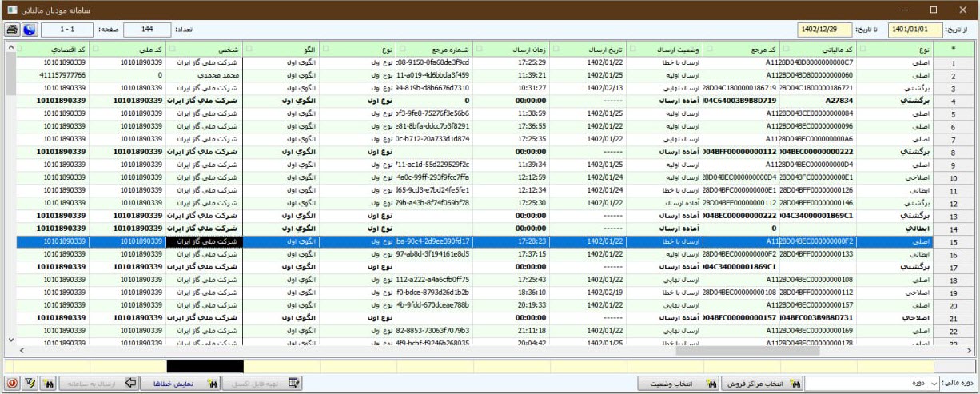Click the spreadsheet icon on تهیه فایل اکسل
The image size is (980, 394).
[x=294, y=384]
